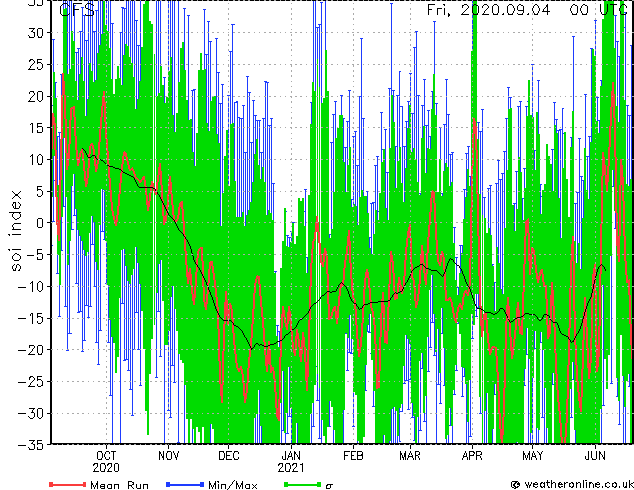Click the y-axis value 0

pyautogui.click(x=40, y=223)
